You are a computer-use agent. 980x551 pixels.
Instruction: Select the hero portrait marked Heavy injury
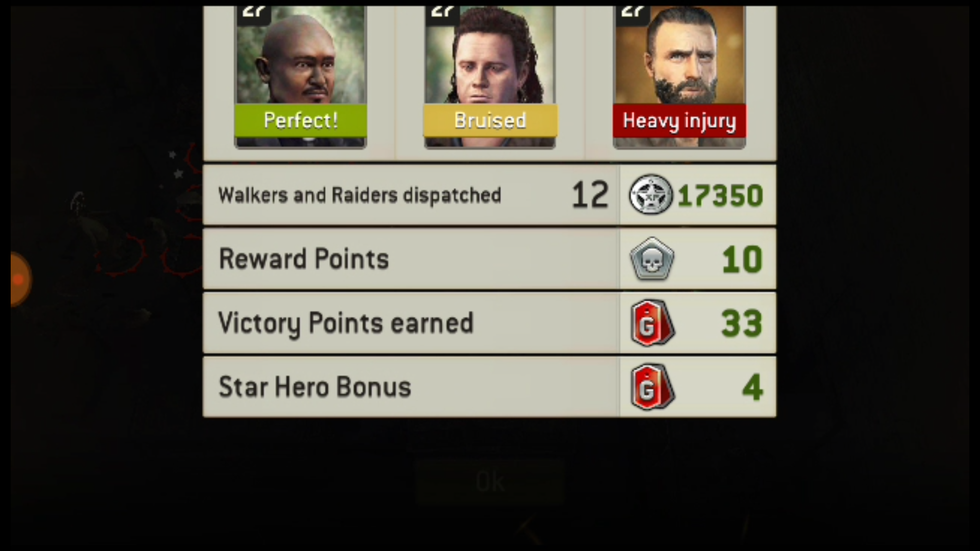click(679, 77)
